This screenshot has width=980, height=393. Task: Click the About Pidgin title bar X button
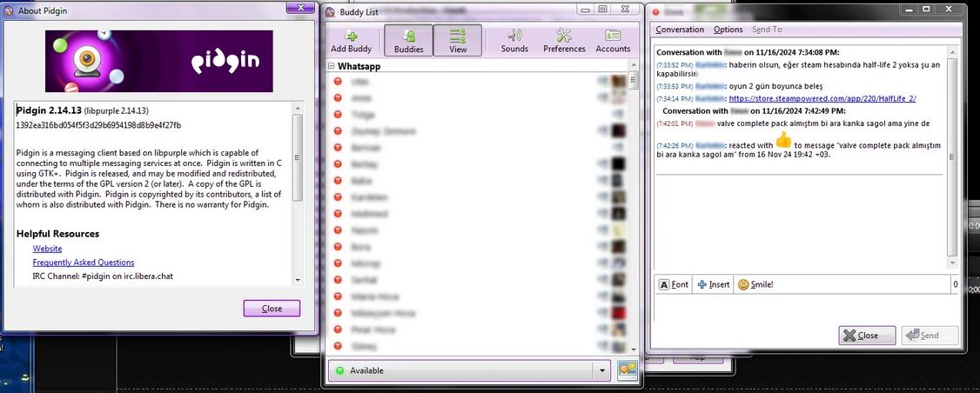point(300,7)
